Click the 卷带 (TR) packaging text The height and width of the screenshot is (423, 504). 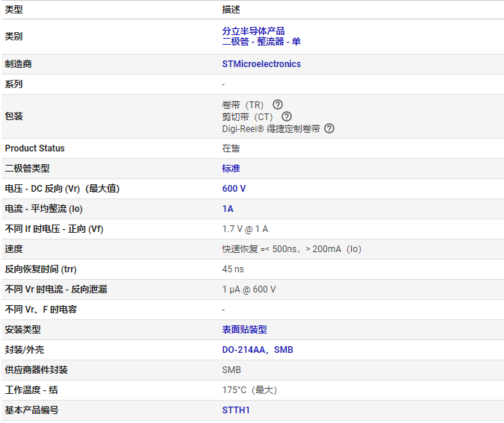(243, 104)
